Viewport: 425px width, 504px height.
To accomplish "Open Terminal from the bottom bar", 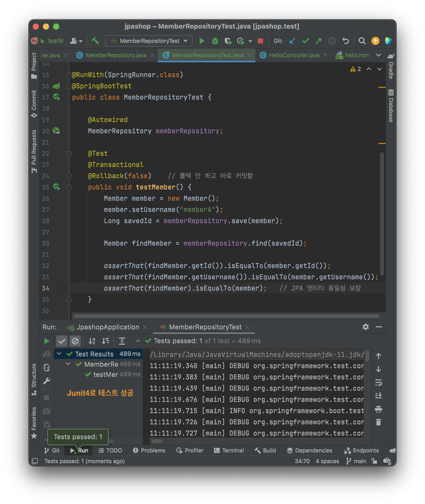I will pos(229,450).
